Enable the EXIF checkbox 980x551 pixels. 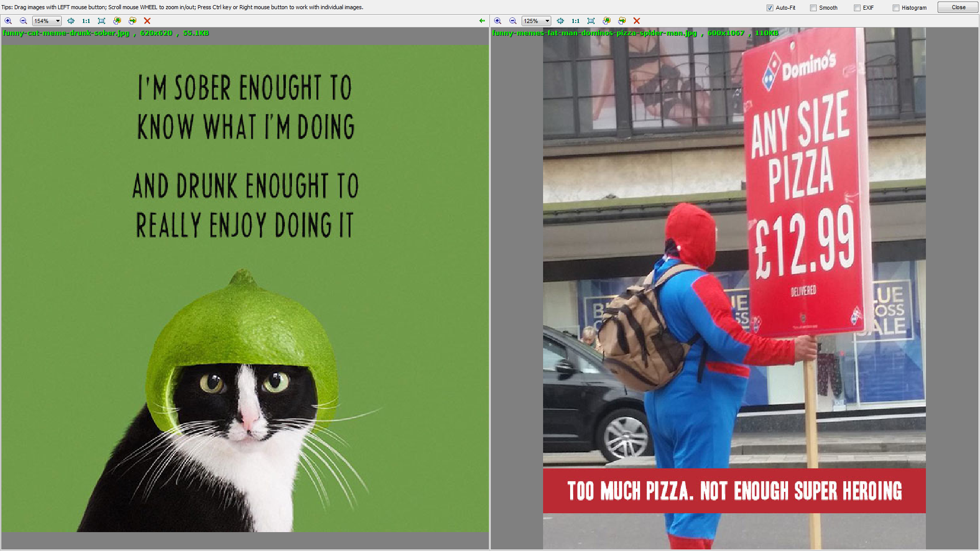(857, 8)
